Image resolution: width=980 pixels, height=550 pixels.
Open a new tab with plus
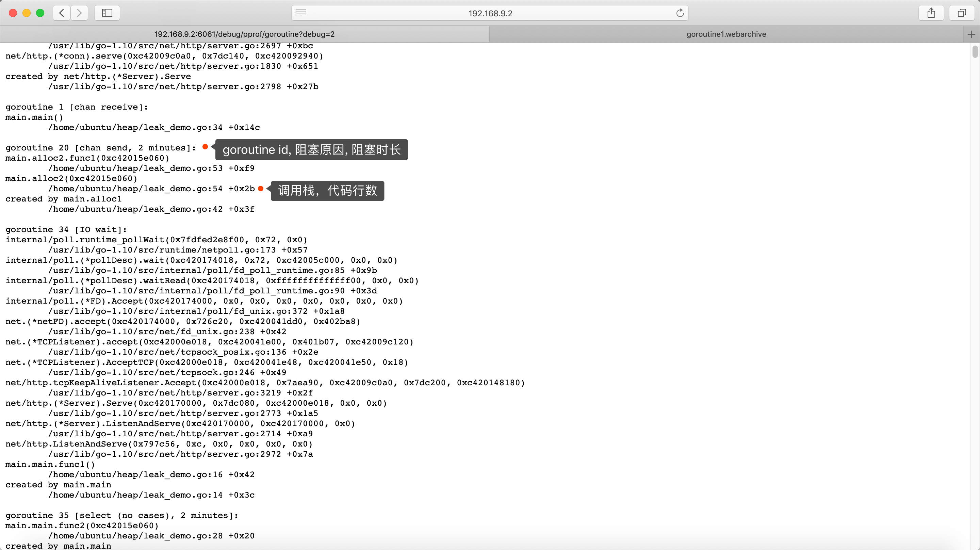tap(971, 34)
